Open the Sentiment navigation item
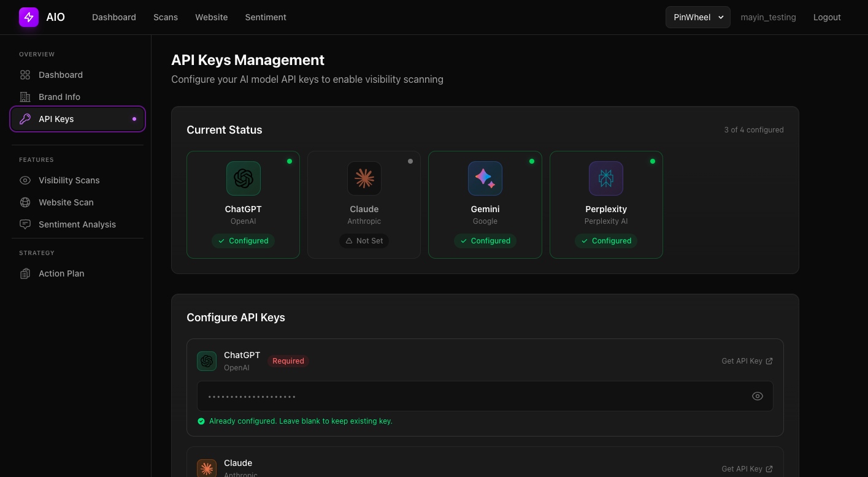Viewport: 868px width, 477px height. pyautogui.click(x=266, y=17)
